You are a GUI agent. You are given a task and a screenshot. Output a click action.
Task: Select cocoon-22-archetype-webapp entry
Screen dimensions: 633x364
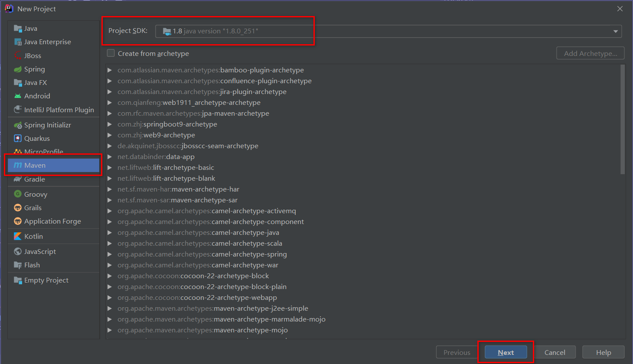pos(197,298)
